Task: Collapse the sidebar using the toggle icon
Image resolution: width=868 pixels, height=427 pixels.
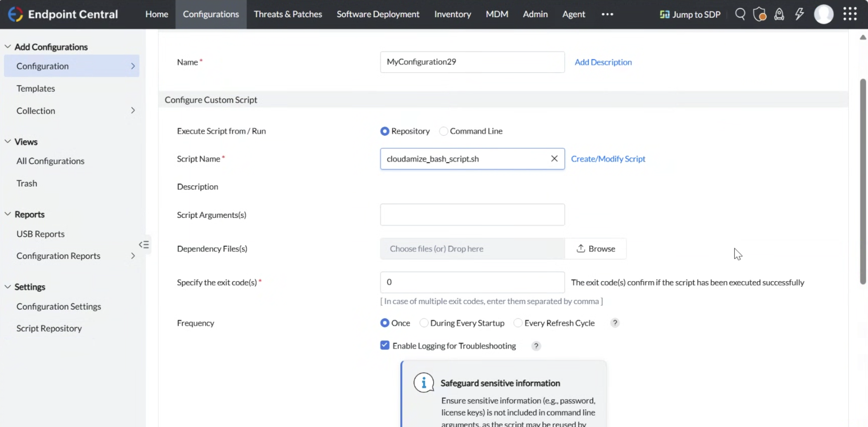Action: pyautogui.click(x=144, y=245)
